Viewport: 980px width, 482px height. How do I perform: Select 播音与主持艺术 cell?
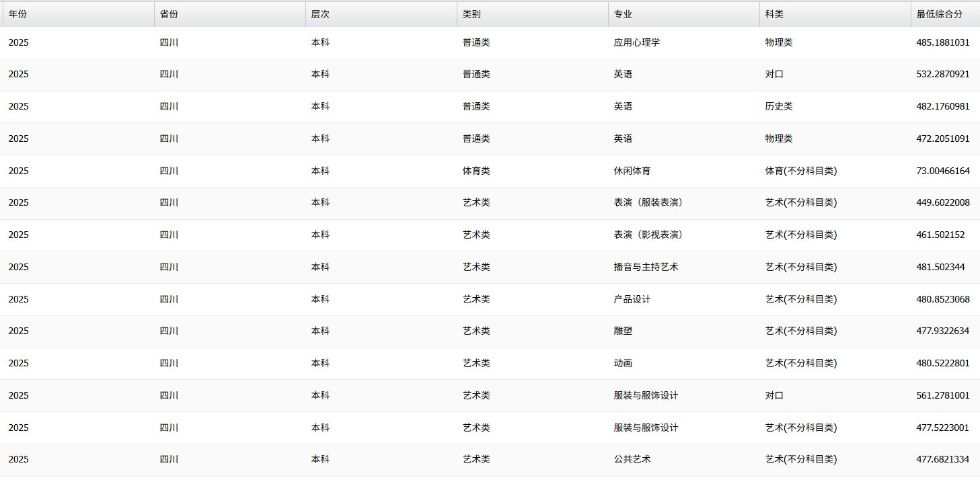tap(646, 267)
